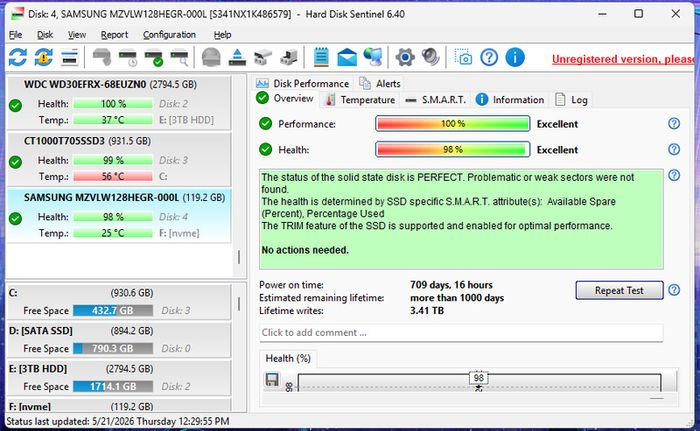Click the blue info circle toolbar icon
The width and height of the screenshot is (700, 431).
click(515, 57)
